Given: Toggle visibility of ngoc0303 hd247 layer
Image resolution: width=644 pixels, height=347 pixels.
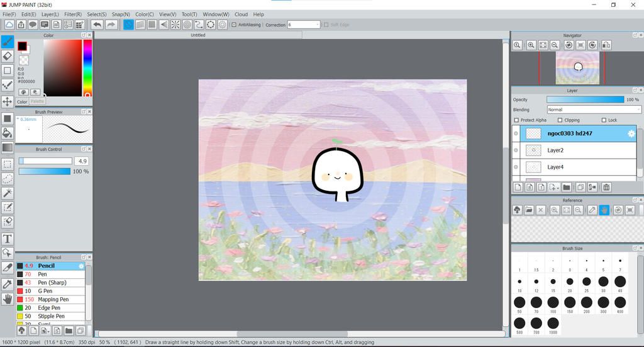Looking at the screenshot, I should (516, 134).
